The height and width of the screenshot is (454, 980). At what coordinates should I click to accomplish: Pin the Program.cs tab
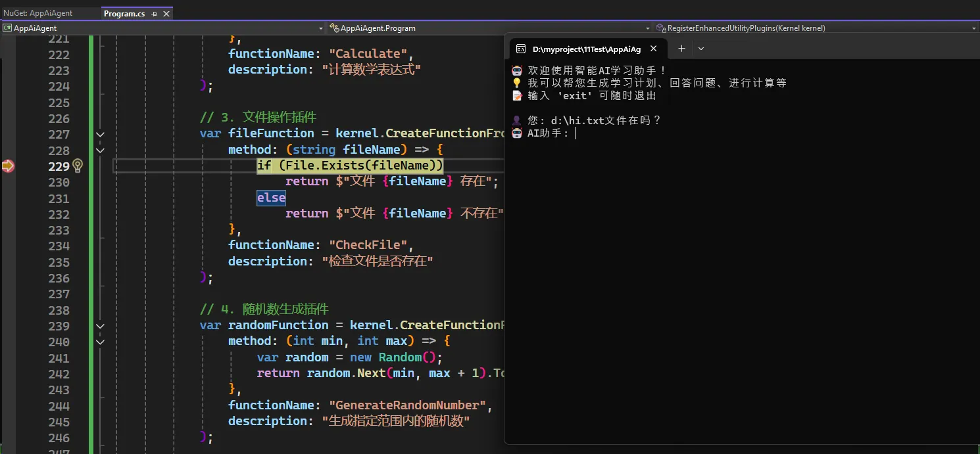155,14
